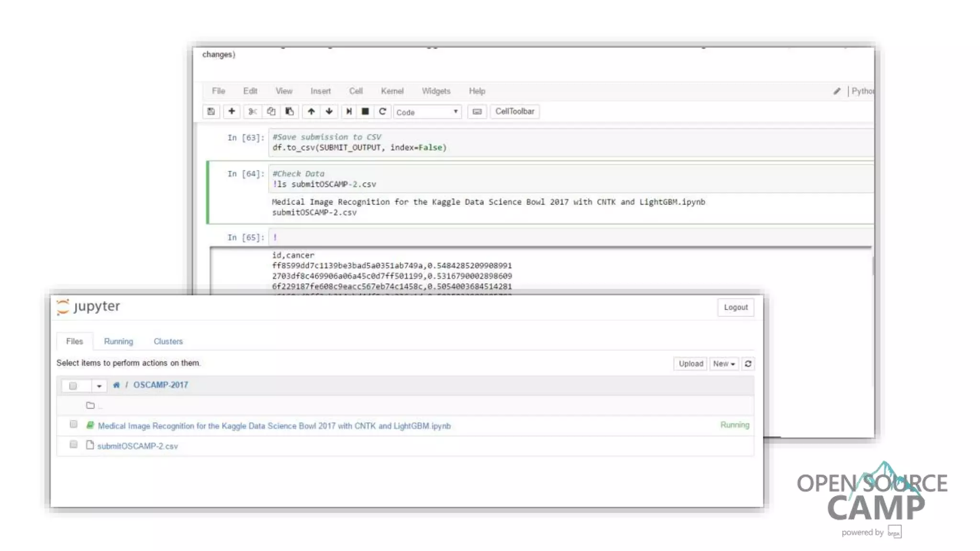Viewport: 980px width, 551px height.
Task: Paste cells using the clipboard icon
Action: (x=290, y=111)
